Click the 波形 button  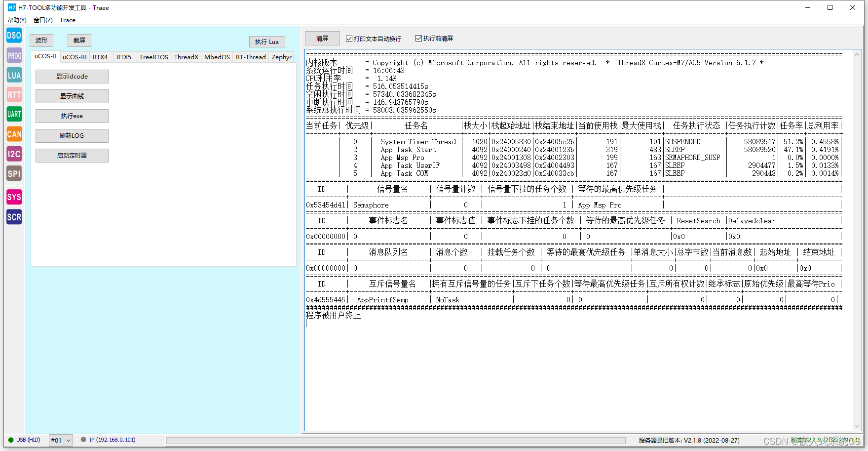(41, 41)
